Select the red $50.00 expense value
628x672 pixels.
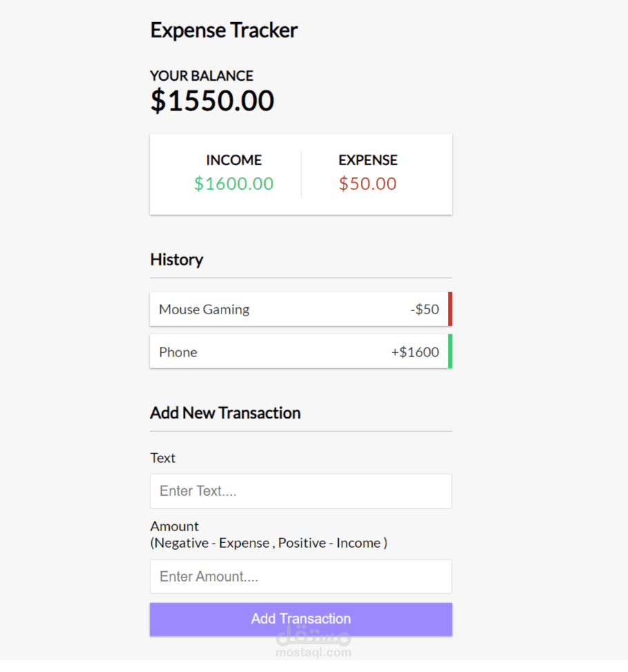pyautogui.click(x=367, y=184)
